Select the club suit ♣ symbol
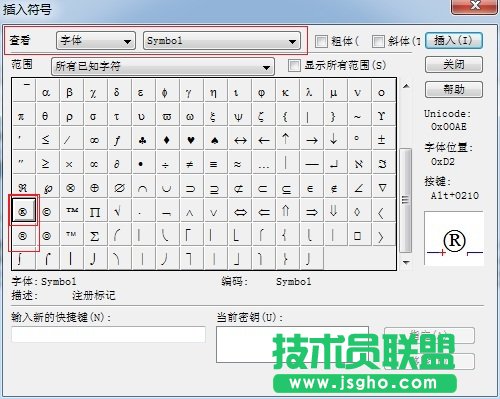The height and width of the screenshot is (399, 500). pos(144,139)
